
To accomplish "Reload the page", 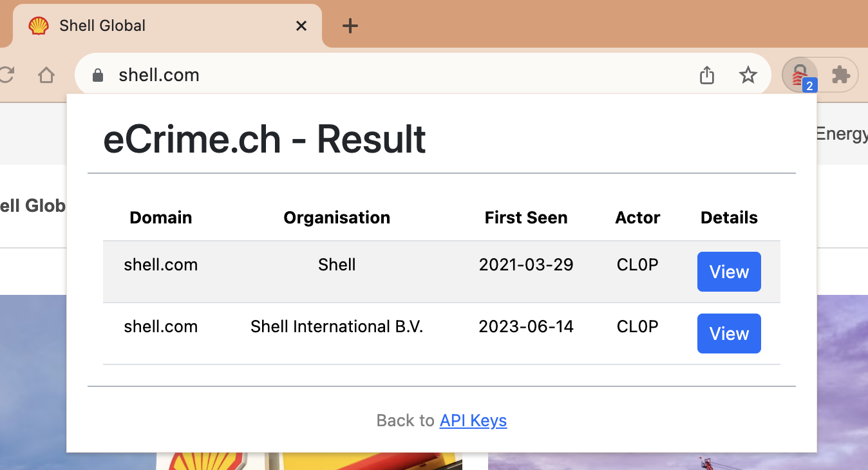I will click(x=6, y=75).
